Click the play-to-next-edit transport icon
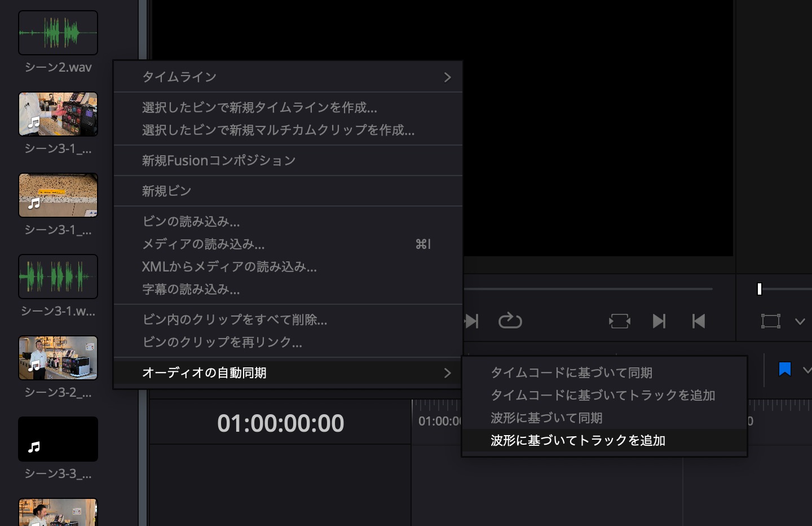 click(x=472, y=321)
